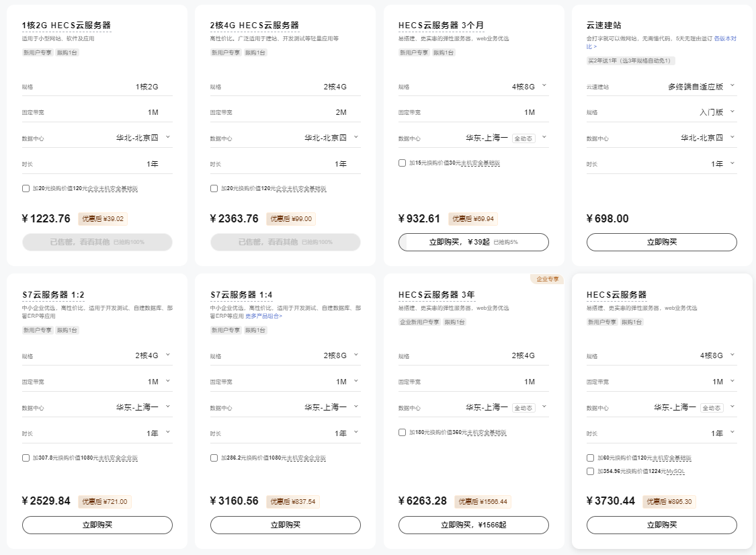Click the sold-out button under ¥1223.76
756x555 pixels.
point(97,242)
